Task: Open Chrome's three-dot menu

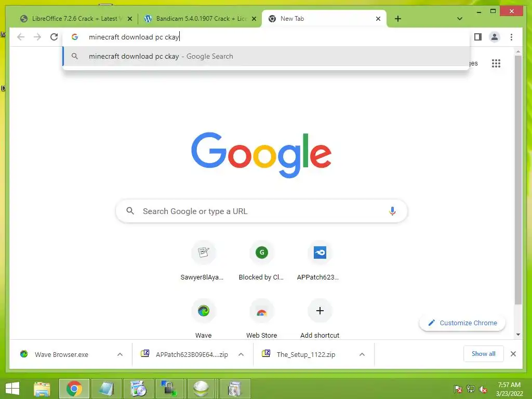Action: point(511,37)
